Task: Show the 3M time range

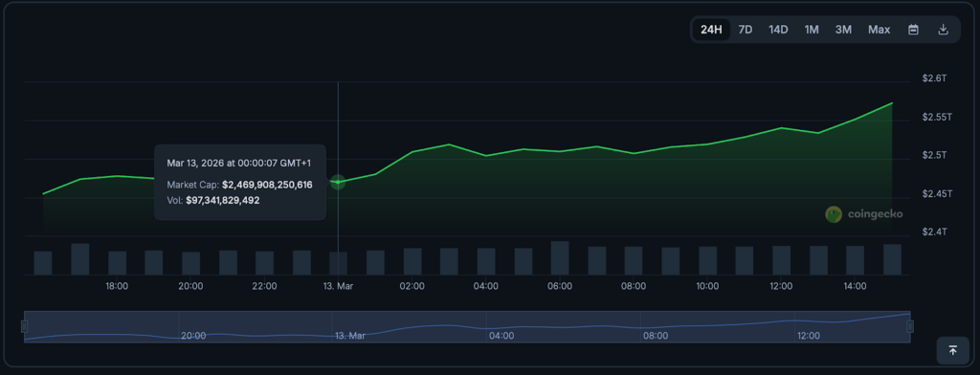Action: (x=844, y=30)
